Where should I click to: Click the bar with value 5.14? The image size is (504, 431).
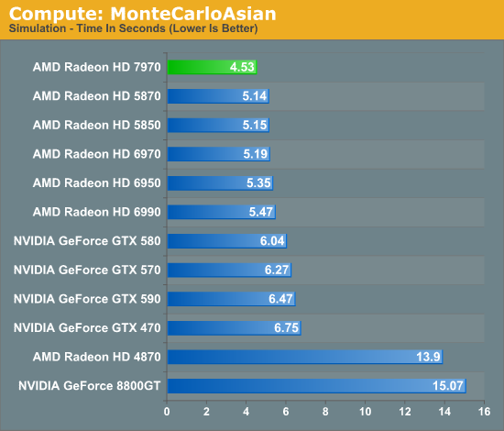tap(218, 96)
